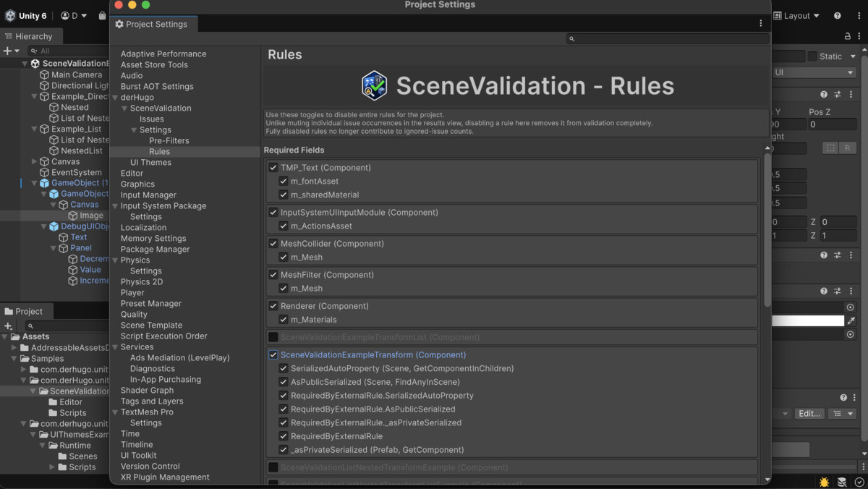This screenshot has width=868, height=489.
Task: Collapse the Input System Package node
Action: [115, 205]
